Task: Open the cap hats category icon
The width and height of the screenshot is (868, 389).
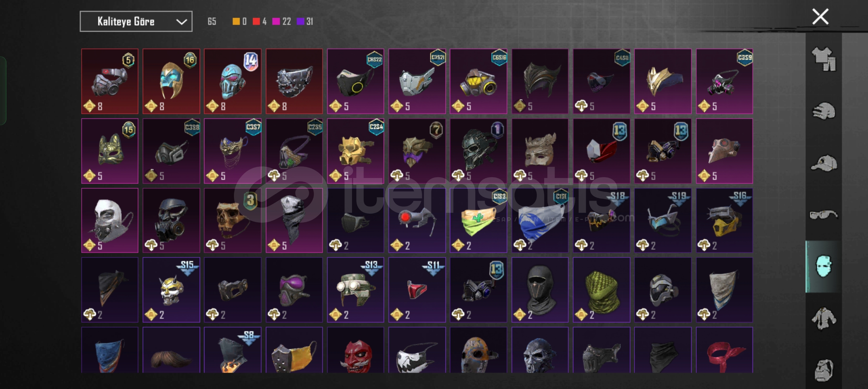Action: coord(823,163)
